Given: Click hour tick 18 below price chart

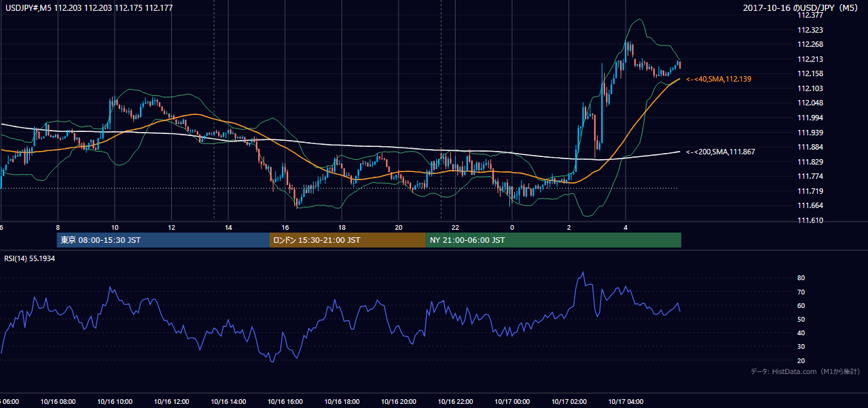Looking at the screenshot, I should (342, 228).
